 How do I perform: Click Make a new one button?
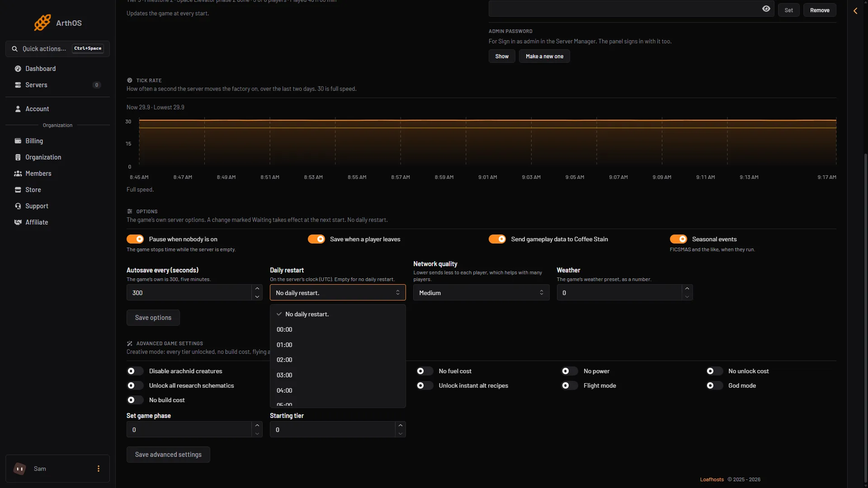pyautogui.click(x=544, y=56)
